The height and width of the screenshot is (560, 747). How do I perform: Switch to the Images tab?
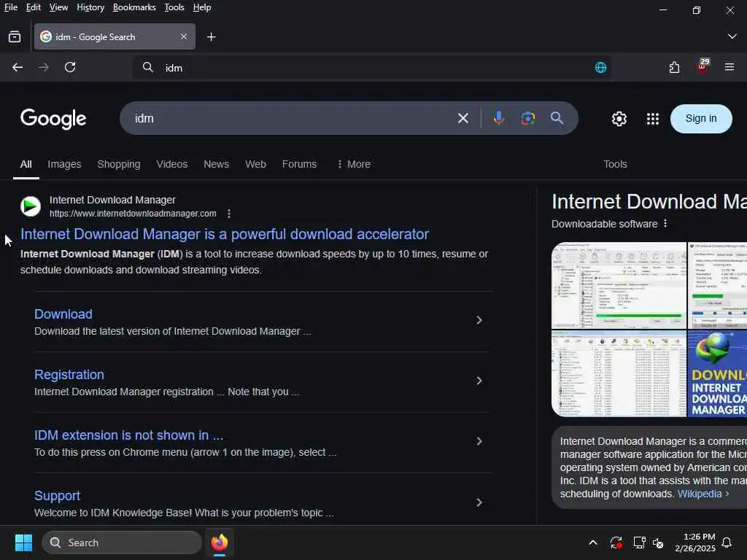[64, 164]
